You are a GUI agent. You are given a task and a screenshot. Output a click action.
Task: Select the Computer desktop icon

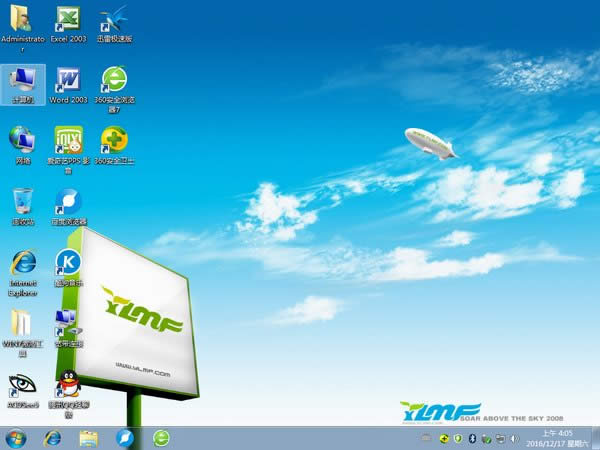click(x=23, y=85)
